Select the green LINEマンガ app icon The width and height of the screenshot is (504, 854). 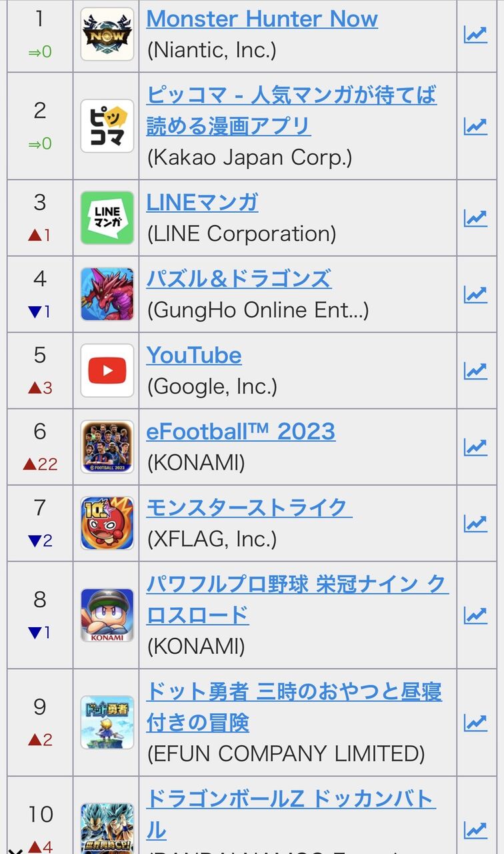point(107,218)
